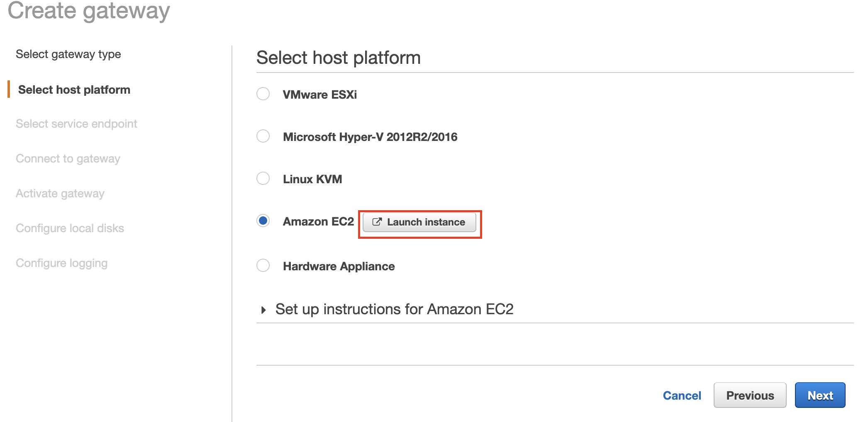Go to the Select gateway type step
This screenshot has width=868, height=422.
pos(68,54)
